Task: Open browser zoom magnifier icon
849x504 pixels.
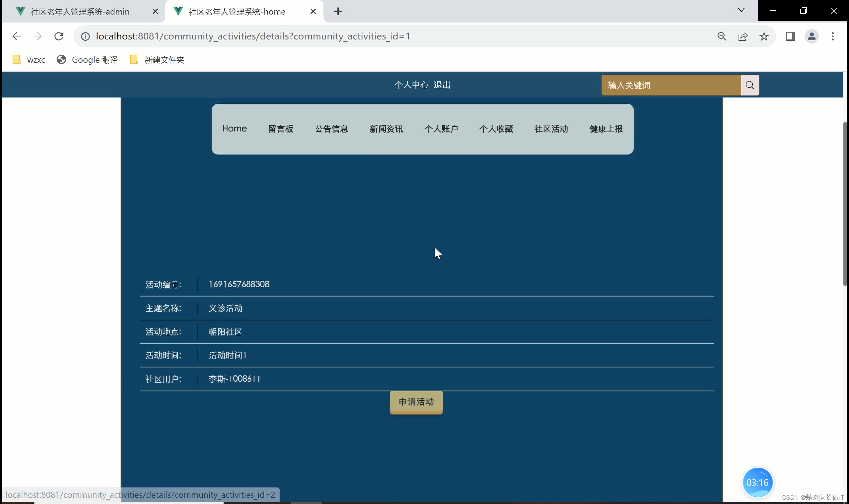Action: (722, 36)
